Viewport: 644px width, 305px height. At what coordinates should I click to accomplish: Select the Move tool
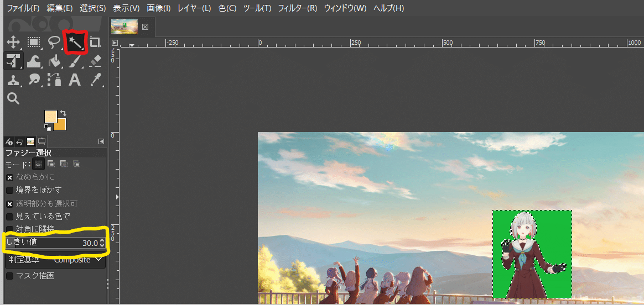point(13,42)
